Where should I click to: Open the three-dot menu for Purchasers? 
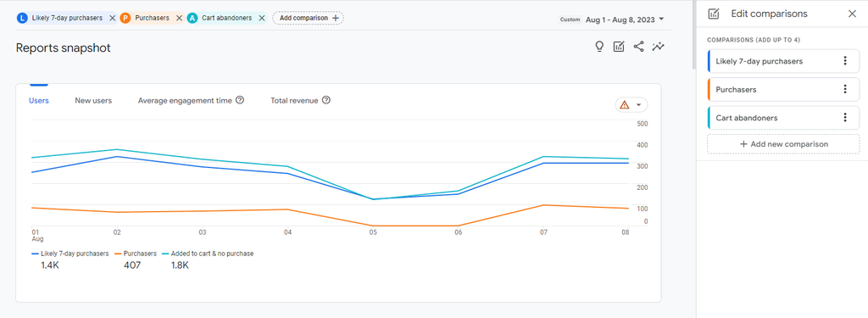845,89
